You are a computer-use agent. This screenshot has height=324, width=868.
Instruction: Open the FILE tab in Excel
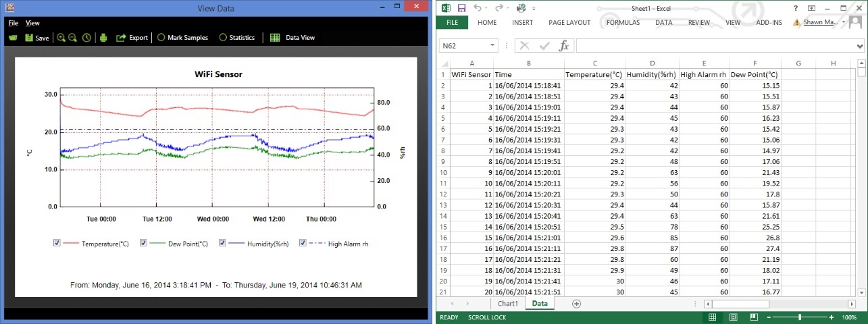coord(452,22)
